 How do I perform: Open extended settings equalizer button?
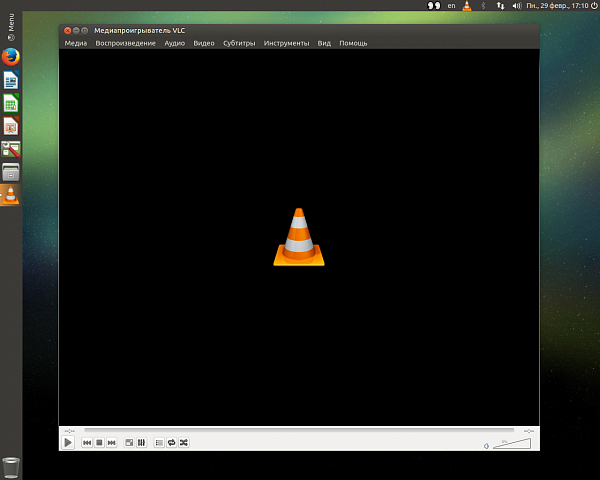(x=142, y=443)
